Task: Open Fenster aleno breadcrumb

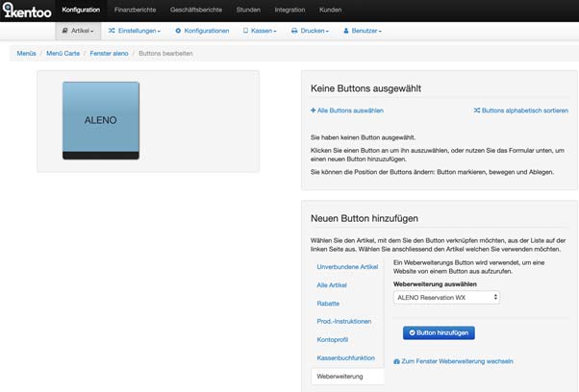Action: (109, 54)
